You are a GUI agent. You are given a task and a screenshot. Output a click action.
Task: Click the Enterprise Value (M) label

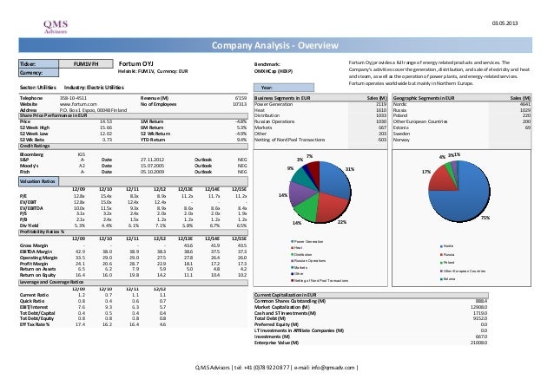pyautogui.click(x=277, y=343)
